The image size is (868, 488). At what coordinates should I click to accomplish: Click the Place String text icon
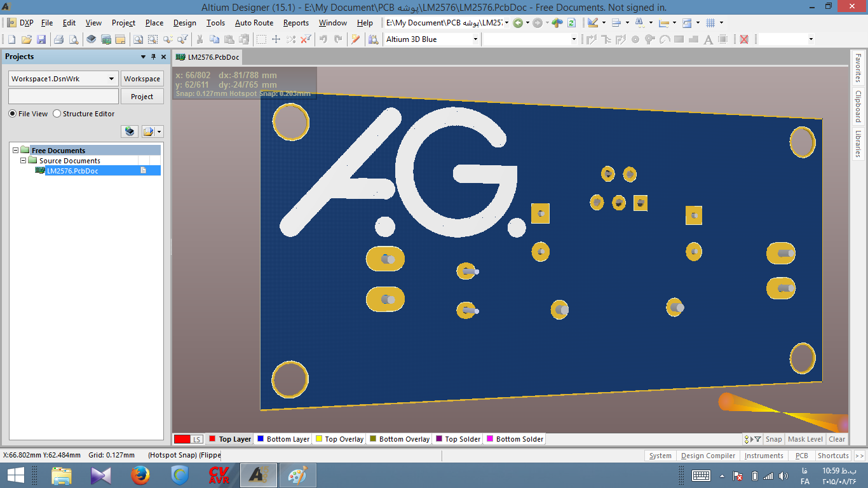tap(709, 39)
